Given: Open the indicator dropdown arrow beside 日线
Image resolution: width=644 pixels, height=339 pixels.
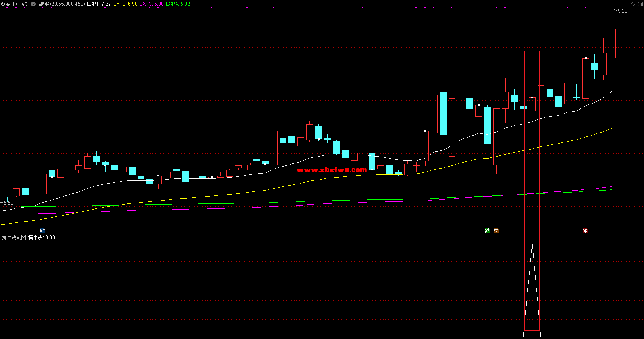Looking at the screenshot, I should tap(33, 4).
